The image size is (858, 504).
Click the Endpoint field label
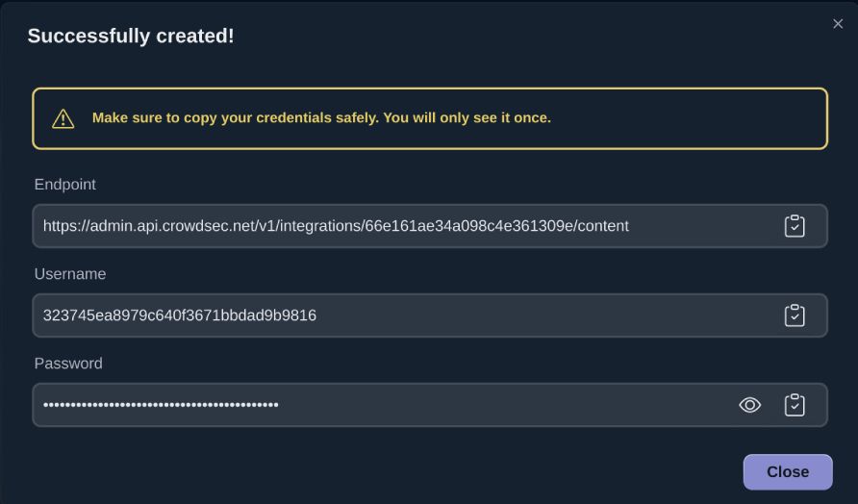coord(65,185)
